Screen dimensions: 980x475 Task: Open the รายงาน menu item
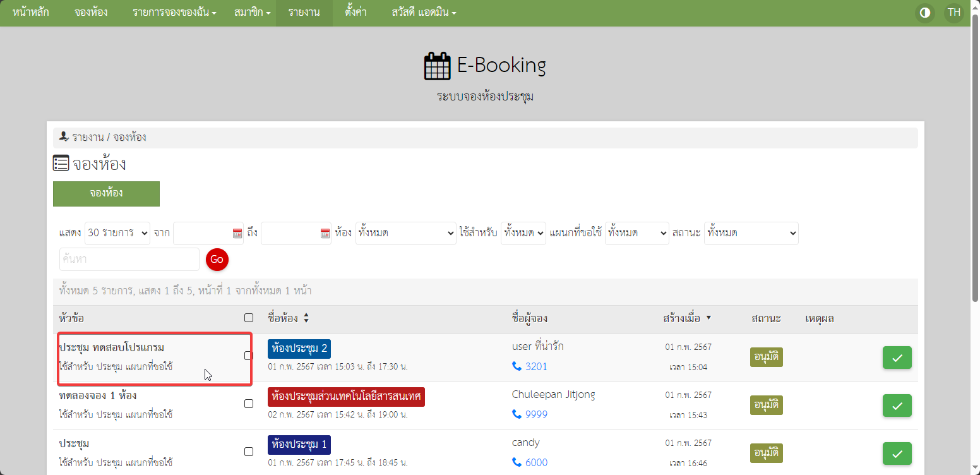click(x=304, y=13)
